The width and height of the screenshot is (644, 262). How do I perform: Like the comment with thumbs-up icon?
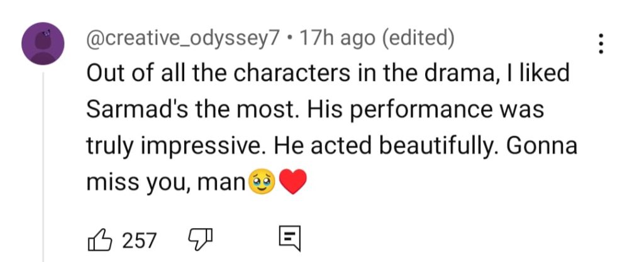tap(100, 240)
